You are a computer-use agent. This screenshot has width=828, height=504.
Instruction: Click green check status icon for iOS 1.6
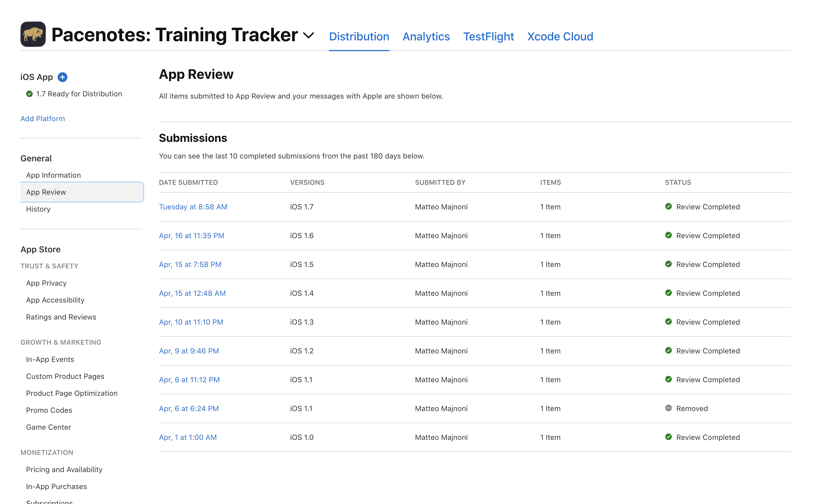669,235
